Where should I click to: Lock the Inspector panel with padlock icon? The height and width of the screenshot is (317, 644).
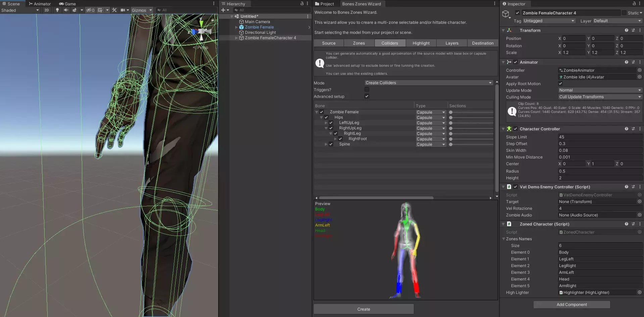(634, 4)
